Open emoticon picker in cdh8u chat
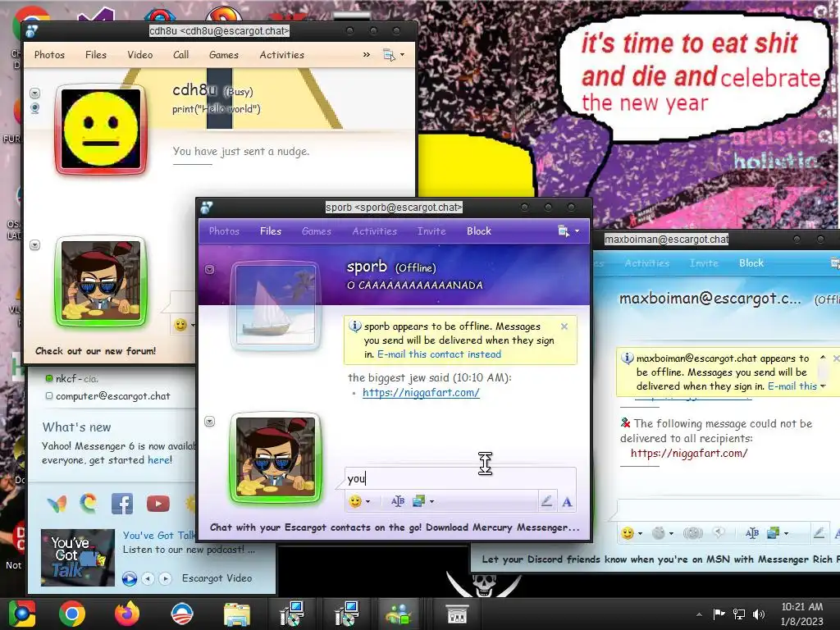Image resolution: width=840 pixels, height=630 pixels. (180, 325)
